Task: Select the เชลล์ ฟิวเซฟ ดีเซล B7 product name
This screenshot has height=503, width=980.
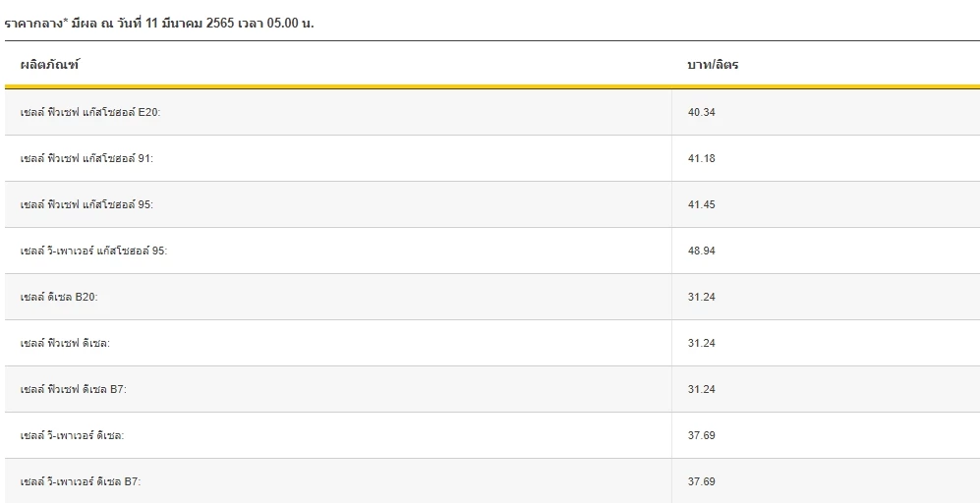Action: [73, 390]
